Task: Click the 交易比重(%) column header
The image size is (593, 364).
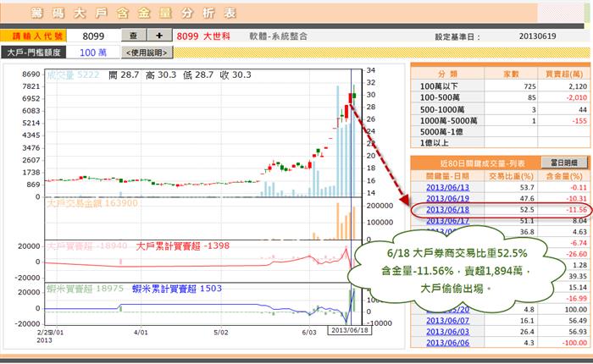Action: (x=511, y=176)
